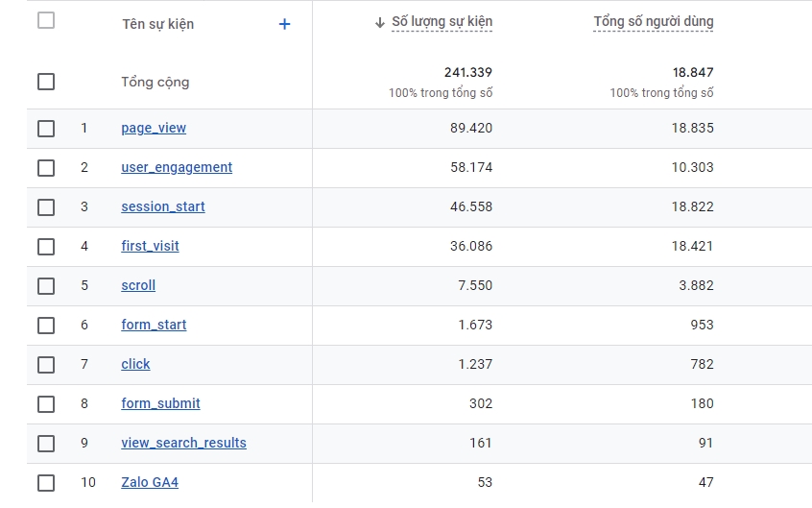Click the plus icon to add dimension

(284, 24)
